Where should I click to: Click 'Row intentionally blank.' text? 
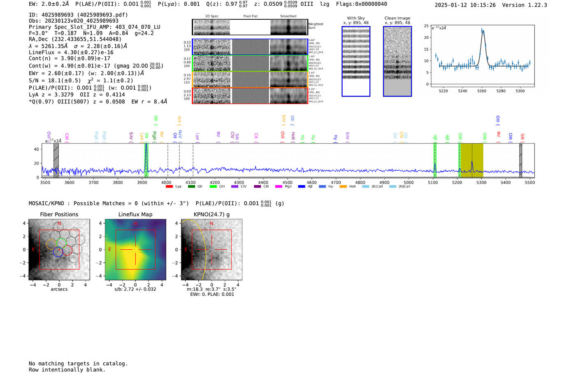pyautogui.click(x=67, y=370)
